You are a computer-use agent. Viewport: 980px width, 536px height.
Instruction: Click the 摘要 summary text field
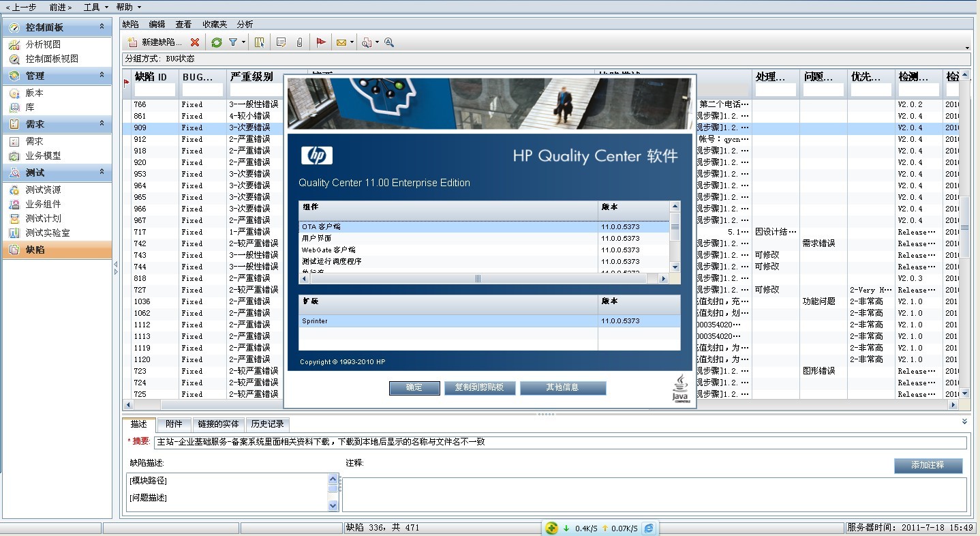click(560, 442)
